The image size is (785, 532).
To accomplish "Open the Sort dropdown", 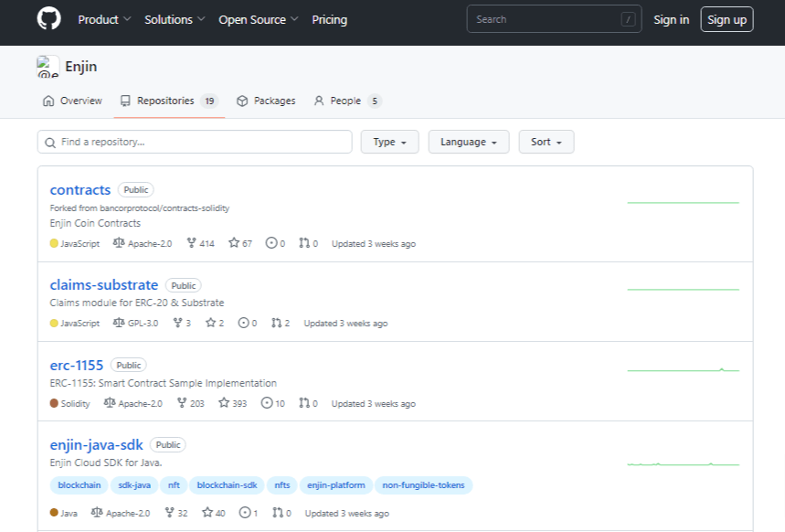I will point(546,142).
